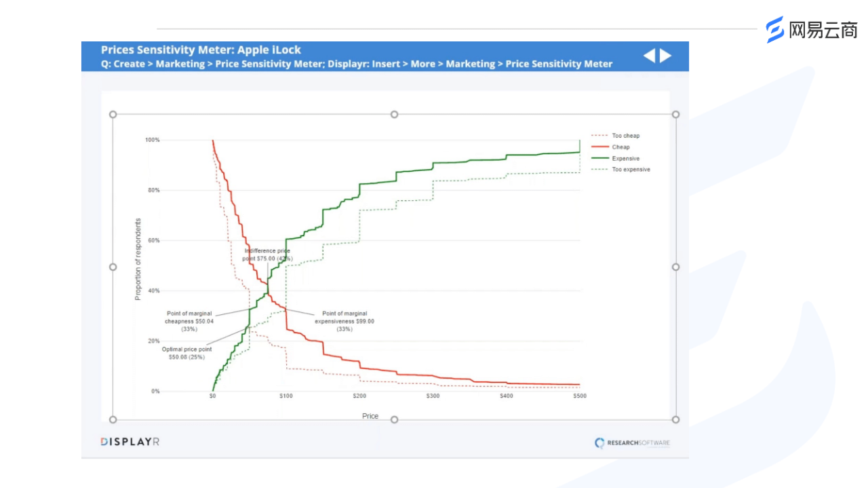The image size is (868, 488).
Task: Toggle the "Cheap" legend series
Action: coord(620,147)
